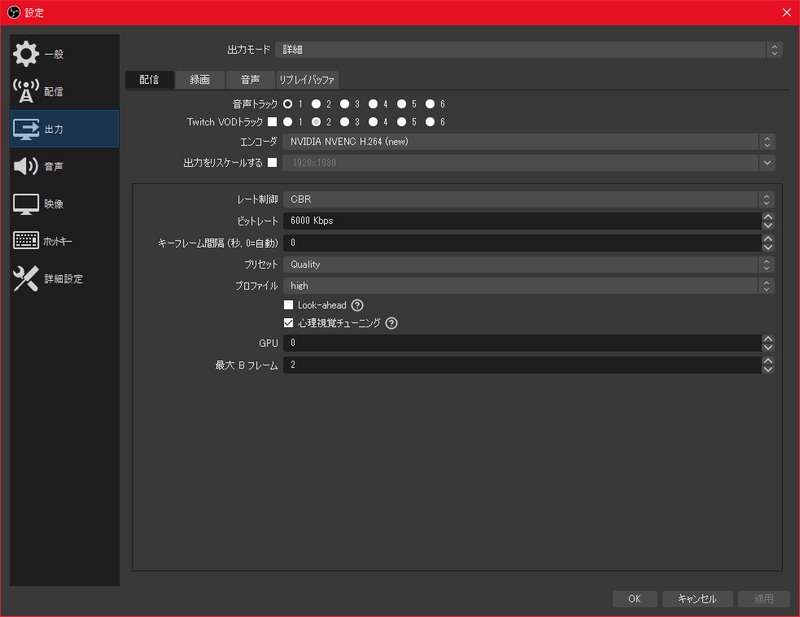This screenshot has height=617, width=800.
Task: Click the GPU value field
Action: pyautogui.click(x=522, y=343)
